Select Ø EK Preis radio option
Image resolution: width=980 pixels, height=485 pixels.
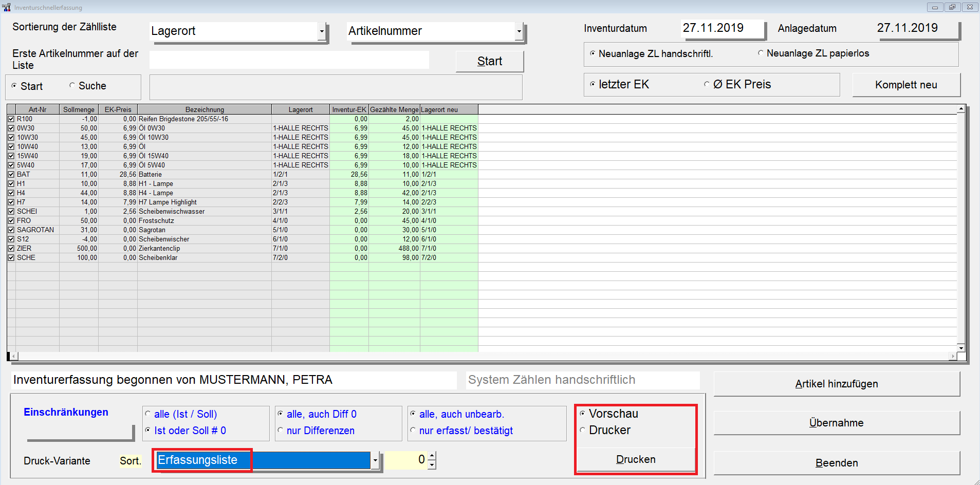(x=707, y=84)
